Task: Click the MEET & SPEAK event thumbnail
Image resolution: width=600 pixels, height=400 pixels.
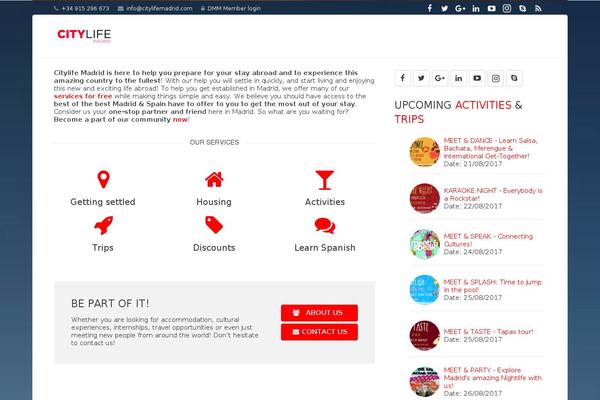Action: coord(424,244)
